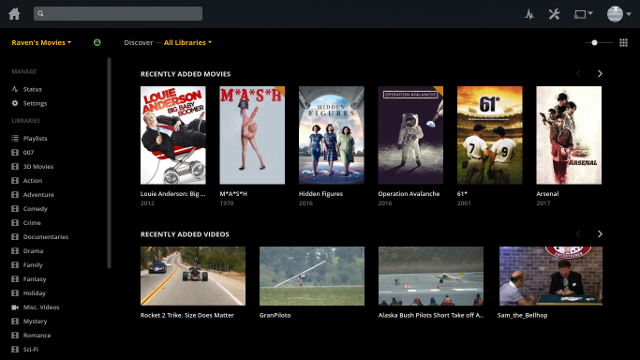Click the Recently Added Videos heading
Screen dimensions: 640x360
coord(185,234)
